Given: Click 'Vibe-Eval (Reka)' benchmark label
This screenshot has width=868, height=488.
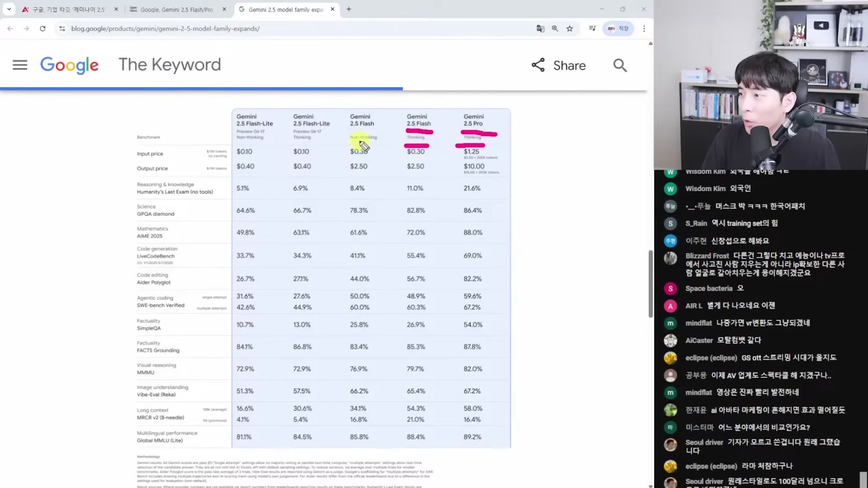Looking at the screenshot, I should (x=158, y=394).
